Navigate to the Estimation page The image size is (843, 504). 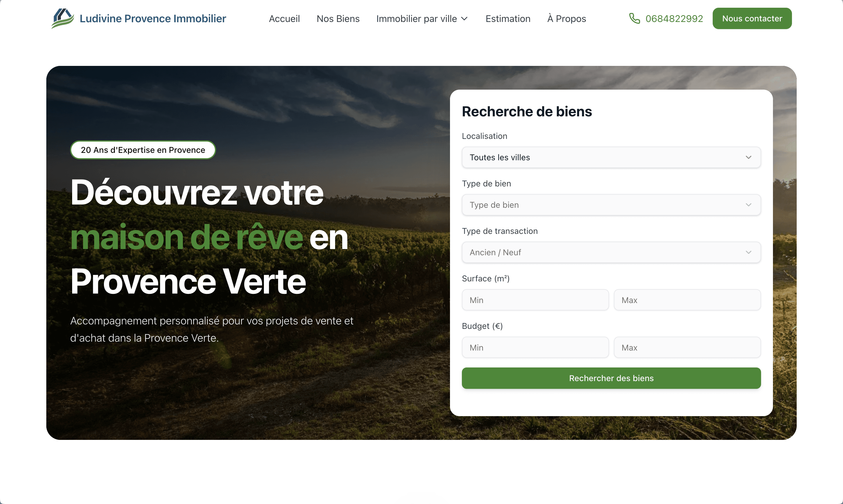pyautogui.click(x=508, y=19)
